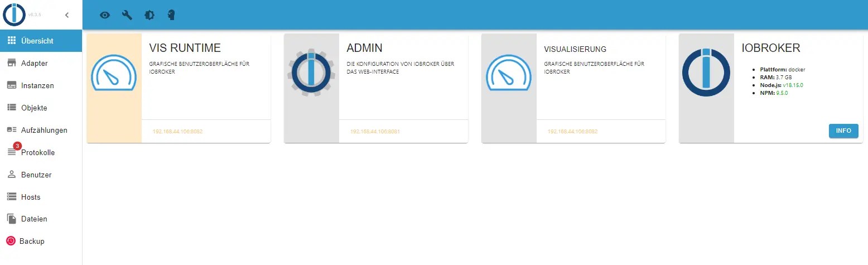Click VISUALISIERUNG description text

pyautogui.click(x=594, y=68)
